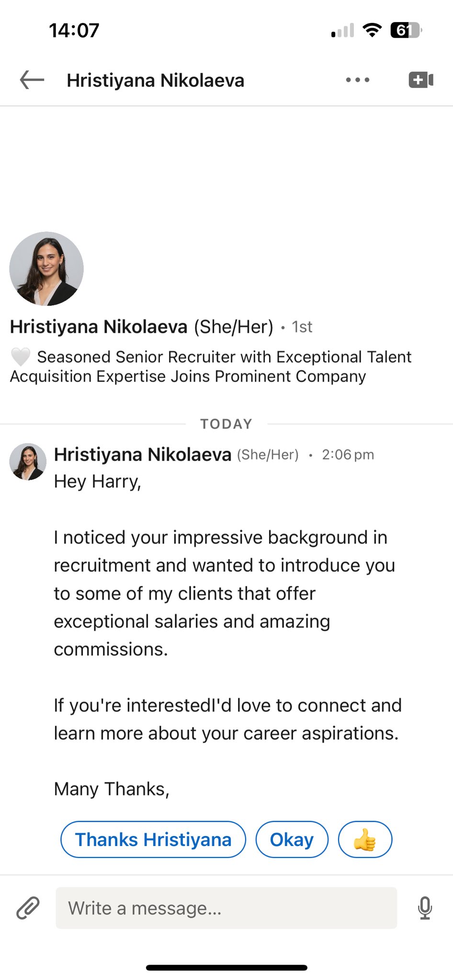Viewport: 453px width, 980px height.
Task: Focus the "Write a message..." field
Action: coord(226,908)
